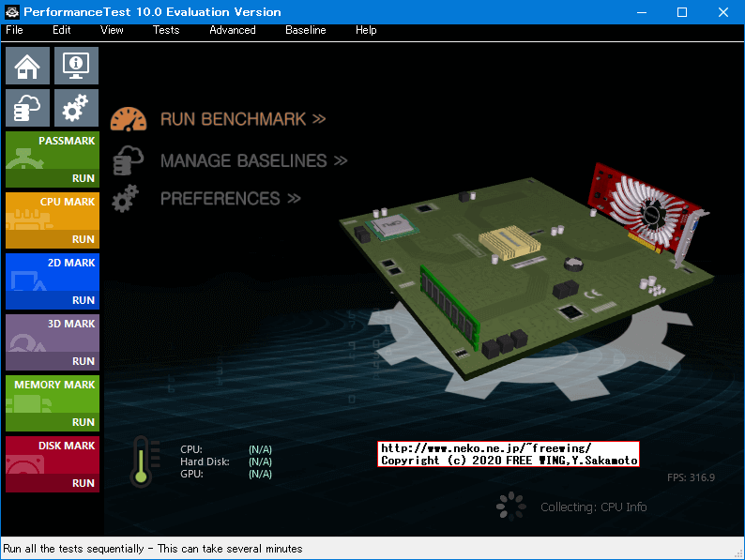
Task: Click the status bar hint about sequential tests
Action: [153, 549]
